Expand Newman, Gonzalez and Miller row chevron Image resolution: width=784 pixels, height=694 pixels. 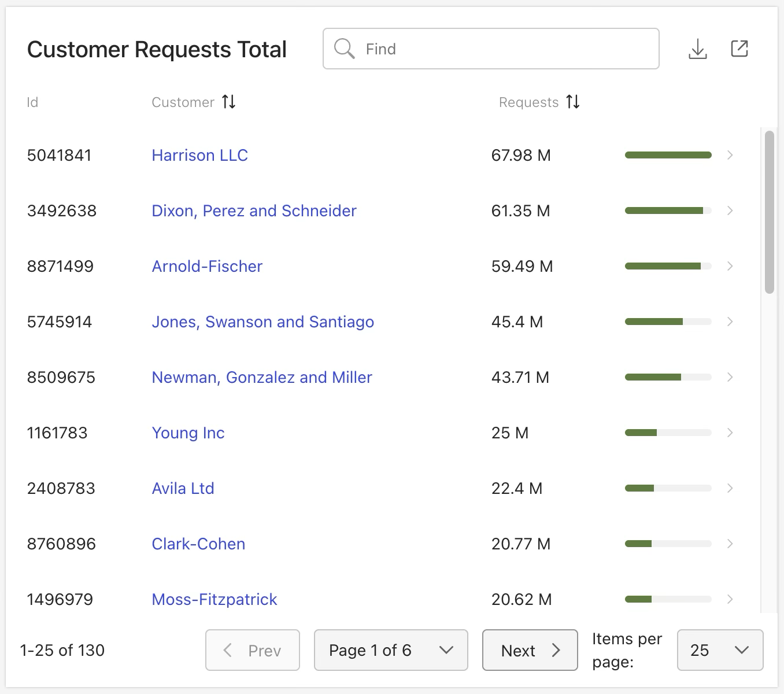coord(730,377)
